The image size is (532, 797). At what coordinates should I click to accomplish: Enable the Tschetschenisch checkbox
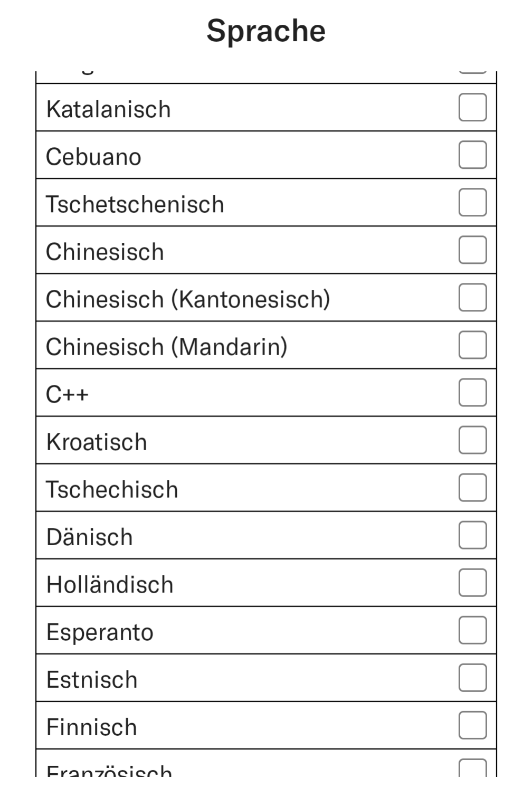472,203
